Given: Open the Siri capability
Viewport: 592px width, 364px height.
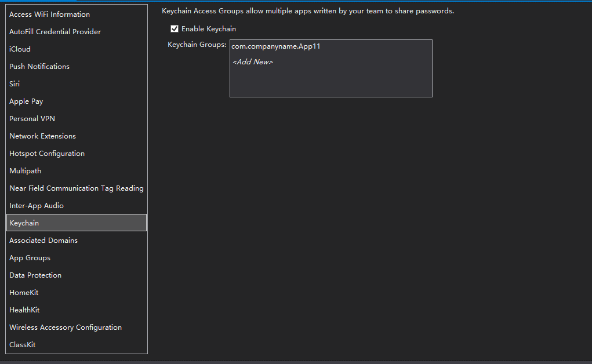Looking at the screenshot, I should pos(14,84).
